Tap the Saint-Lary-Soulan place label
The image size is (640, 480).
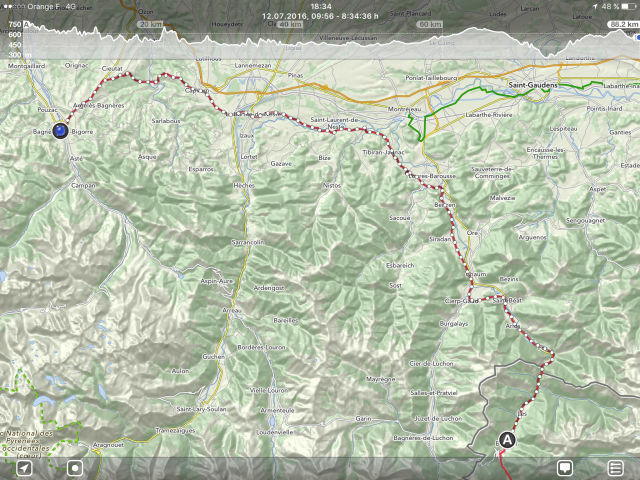click(201, 409)
